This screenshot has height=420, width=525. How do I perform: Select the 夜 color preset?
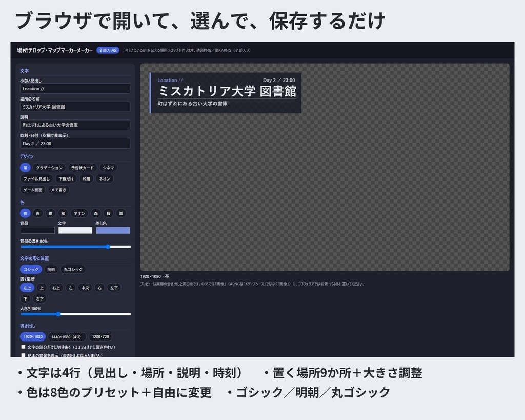pyautogui.click(x=25, y=213)
